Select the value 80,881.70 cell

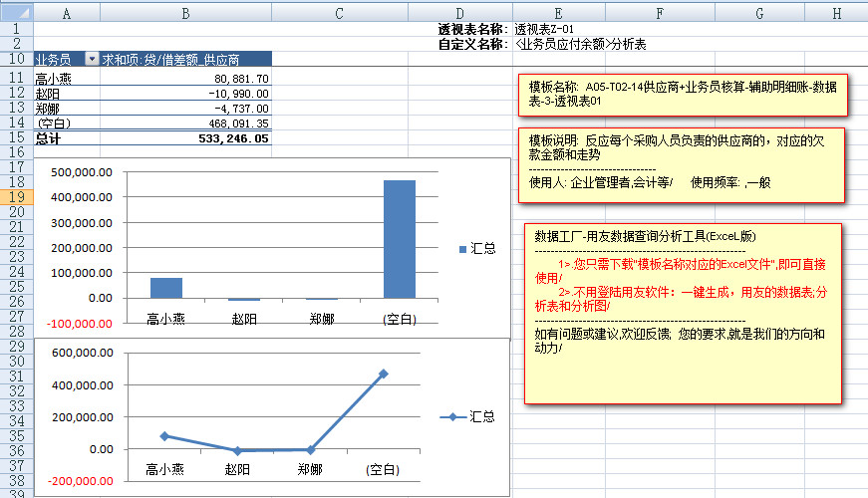click(x=185, y=79)
